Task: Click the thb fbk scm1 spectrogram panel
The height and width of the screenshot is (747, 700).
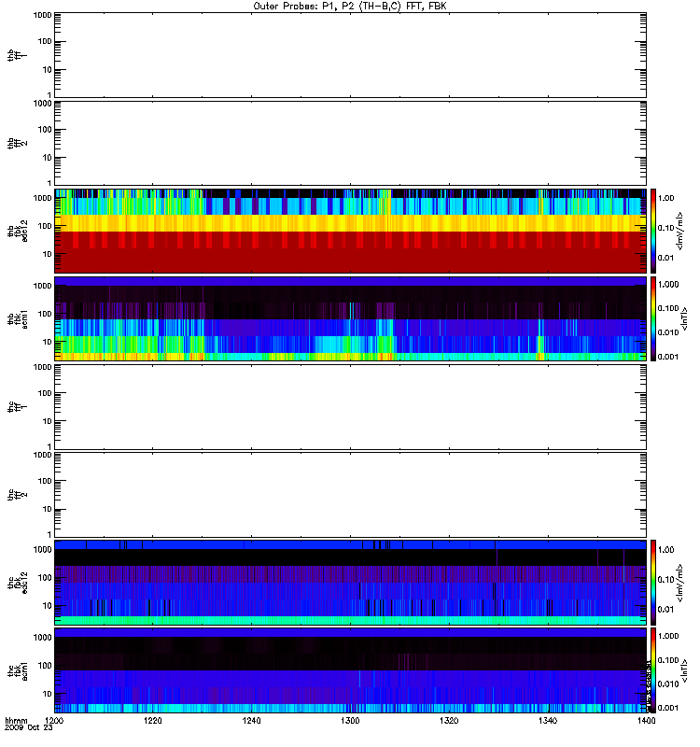Action: tap(351, 318)
